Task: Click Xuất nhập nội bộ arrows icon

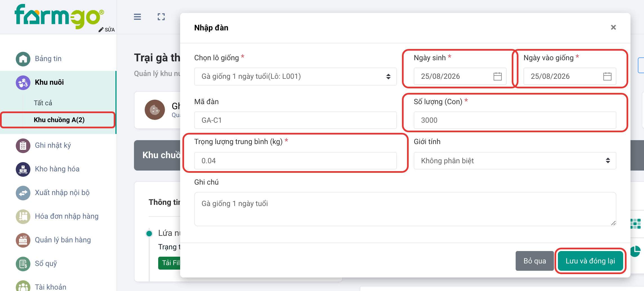Action: click(x=23, y=193)
